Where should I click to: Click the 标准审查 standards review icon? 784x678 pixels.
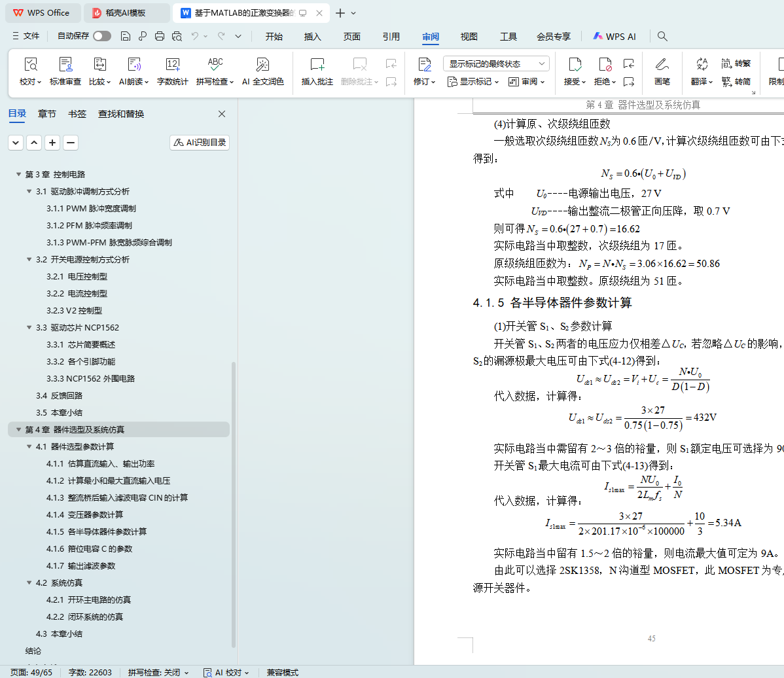coord(65,65)
